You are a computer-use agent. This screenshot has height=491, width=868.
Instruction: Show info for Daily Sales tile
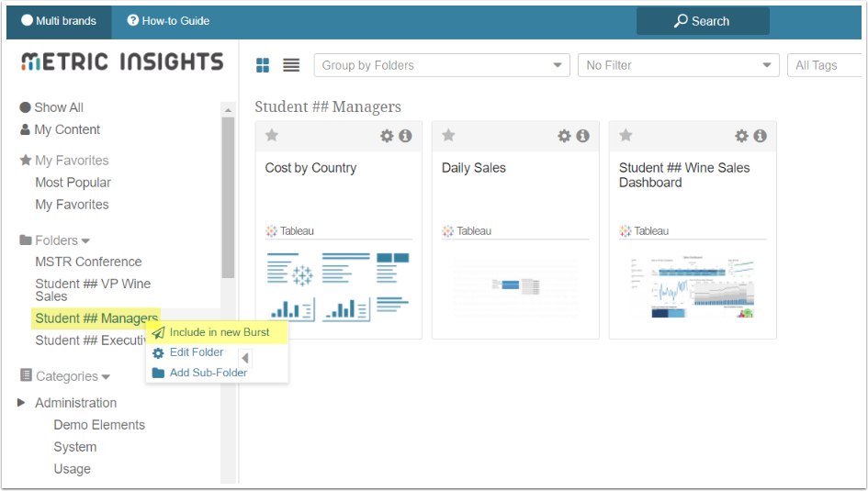(x=582, y=136)
